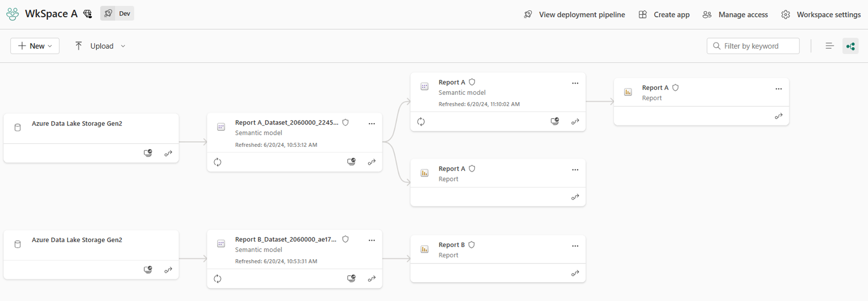Image resolution: width=868 pixels, height=301 pixels.
Task: Open more options for Report B report
Action: (x=575, y=246)
